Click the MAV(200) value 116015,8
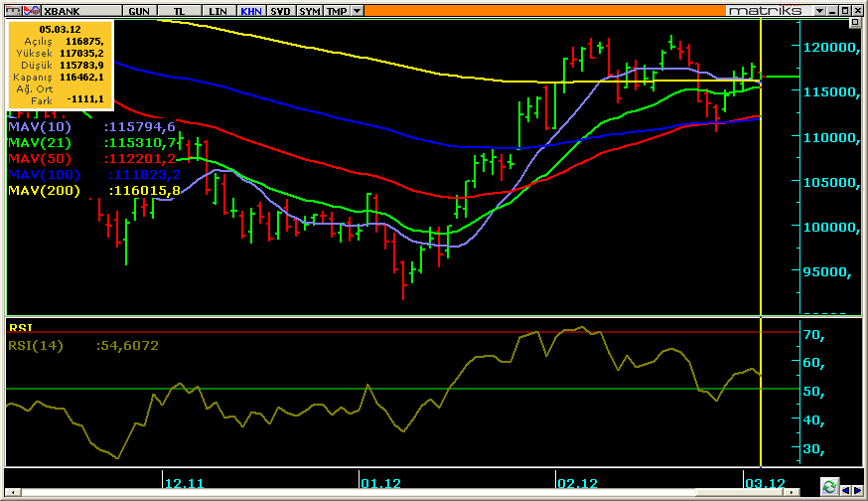This screenshot has height=501, width=868. click(x=144, y=191)
